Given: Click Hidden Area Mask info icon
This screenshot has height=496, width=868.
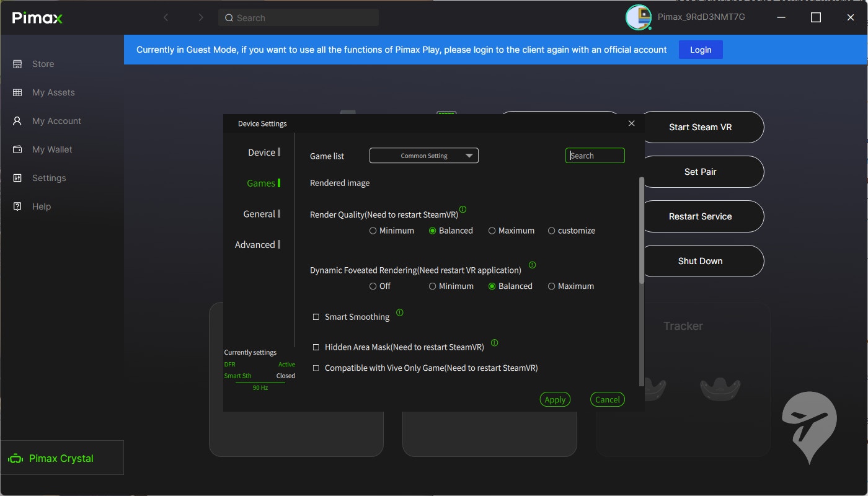Looking at the screenshot, I should pyautogui.click(x=494, y=342).
